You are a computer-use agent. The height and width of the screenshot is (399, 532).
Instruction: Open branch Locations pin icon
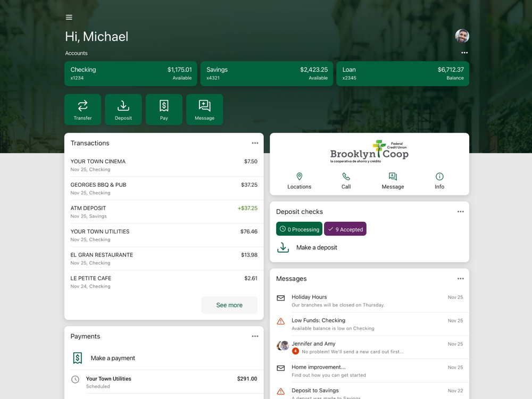[x=299, y=177]
